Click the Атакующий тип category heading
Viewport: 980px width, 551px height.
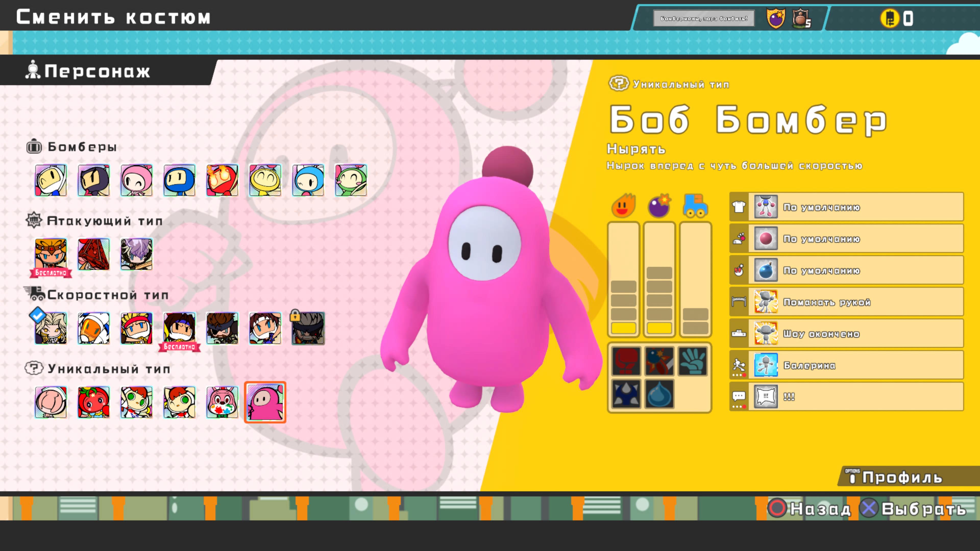94,221
